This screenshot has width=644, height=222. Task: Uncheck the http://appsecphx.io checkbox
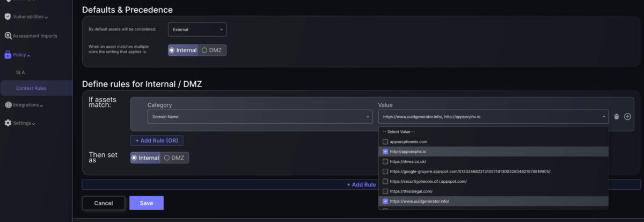(x=385, y=152)
